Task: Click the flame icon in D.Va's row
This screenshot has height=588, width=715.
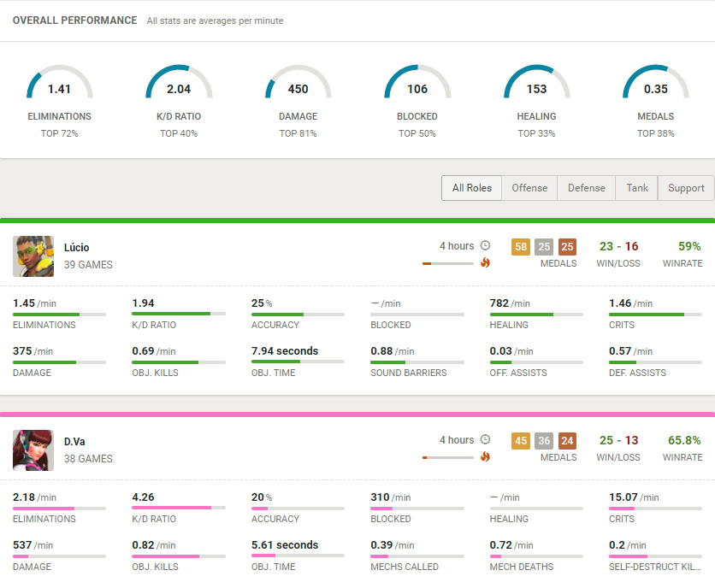Action: point(485,456)
